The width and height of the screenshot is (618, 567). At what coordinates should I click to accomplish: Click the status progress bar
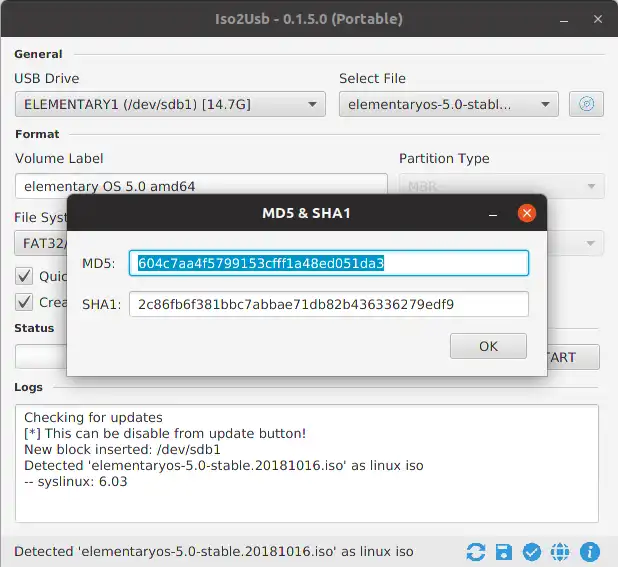pos(41,357)
